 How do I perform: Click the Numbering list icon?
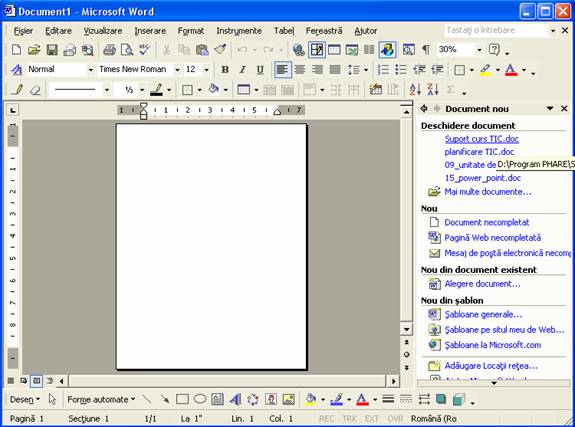[383, 70]
